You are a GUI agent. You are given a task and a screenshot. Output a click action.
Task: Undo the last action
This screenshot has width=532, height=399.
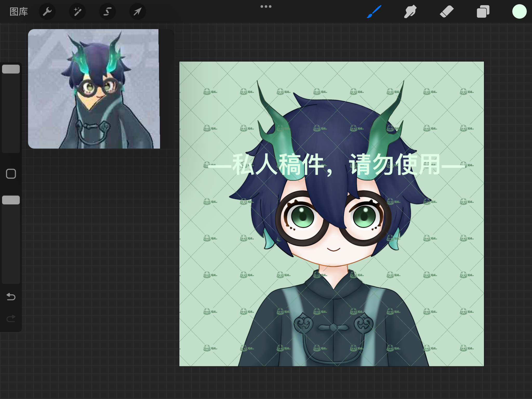tap(11, 297)
